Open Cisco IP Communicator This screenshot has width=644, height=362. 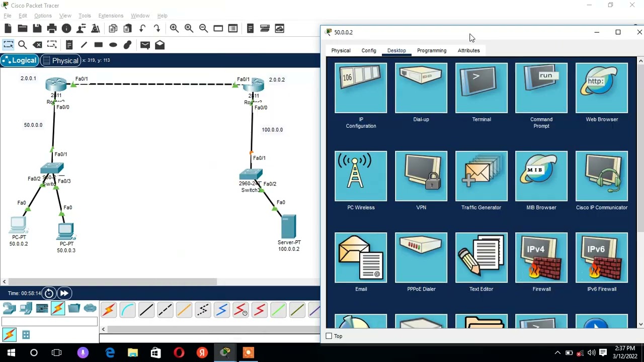pyautogui.click(x=602, y=176)
